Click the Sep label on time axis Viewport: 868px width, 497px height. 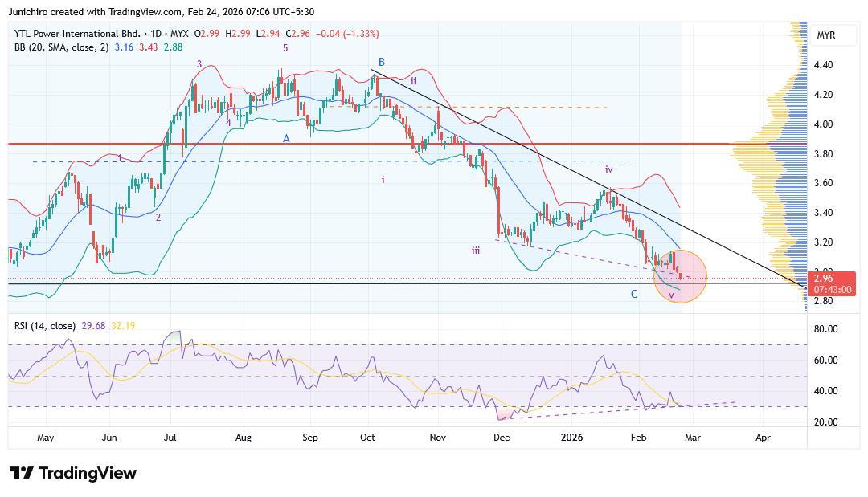(310, 438)
